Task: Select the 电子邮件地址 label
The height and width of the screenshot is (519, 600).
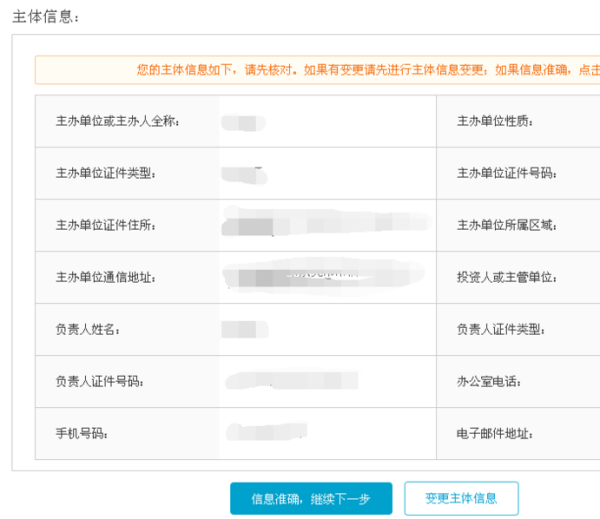Action: click(495, 434)
